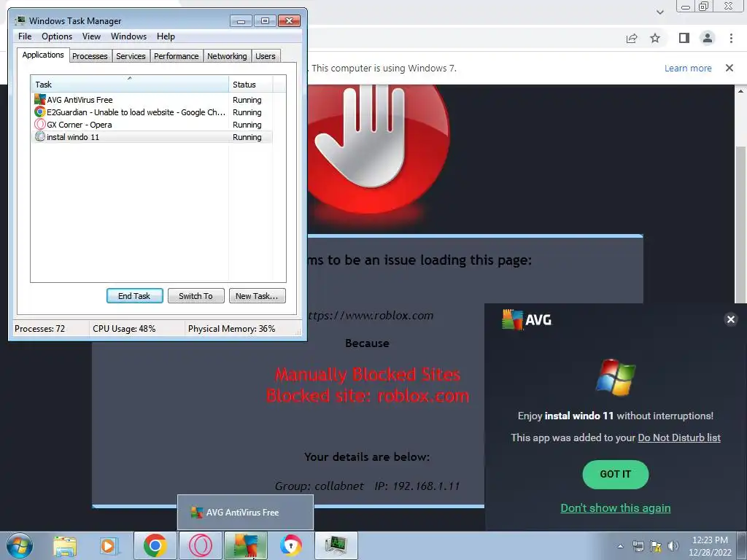The height and width of the screenshot is (560, 747).
Task: Open the Help menu
Action: [x=166, y=36]
